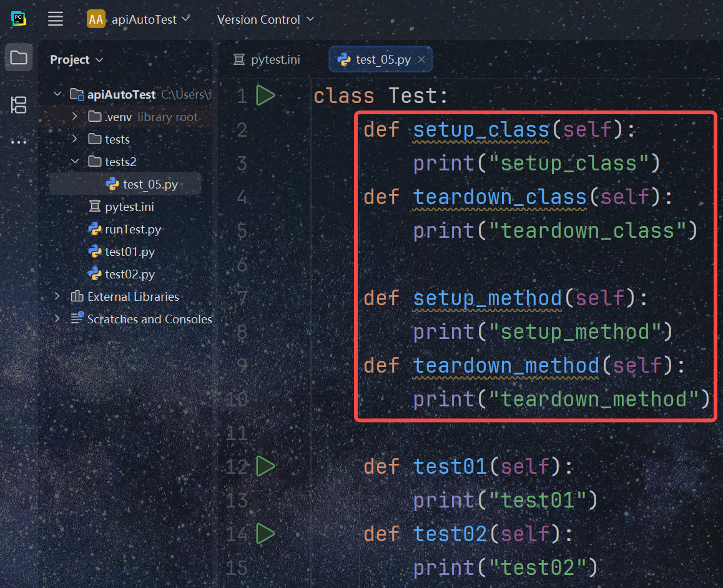723x588 pixels.
Task: Select the tests folder row
Action: pos(125,139)
